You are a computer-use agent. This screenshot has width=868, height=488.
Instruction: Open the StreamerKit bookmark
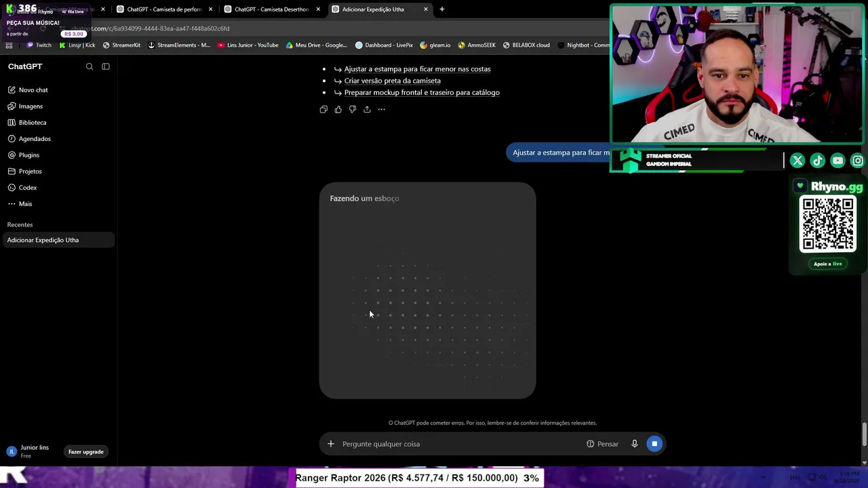tap(121, 45)
